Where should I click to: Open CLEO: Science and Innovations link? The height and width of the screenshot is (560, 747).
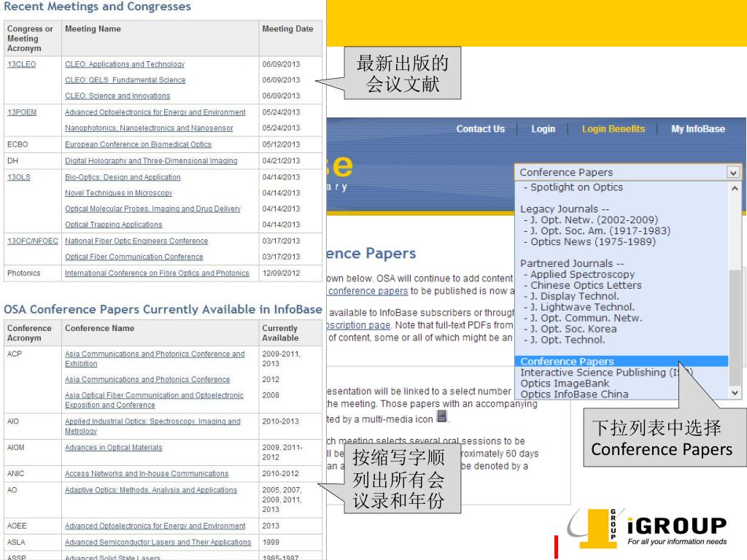click(117, 96)
